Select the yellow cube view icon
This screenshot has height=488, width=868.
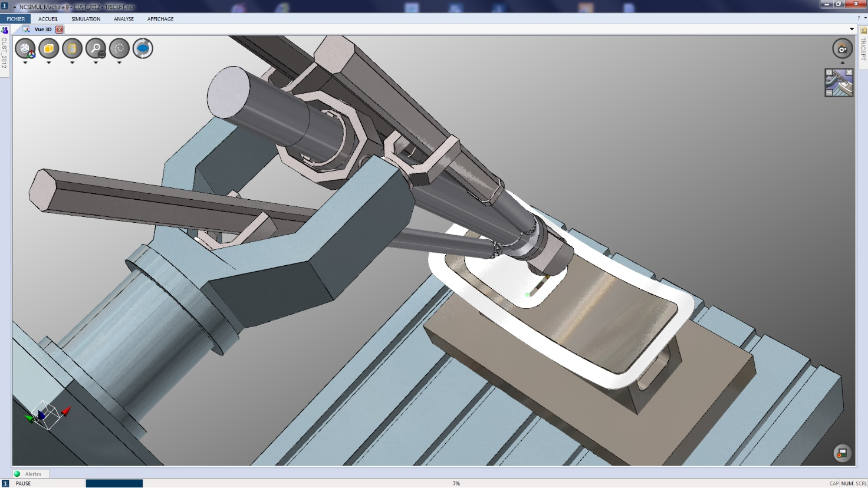pos(49,48)
